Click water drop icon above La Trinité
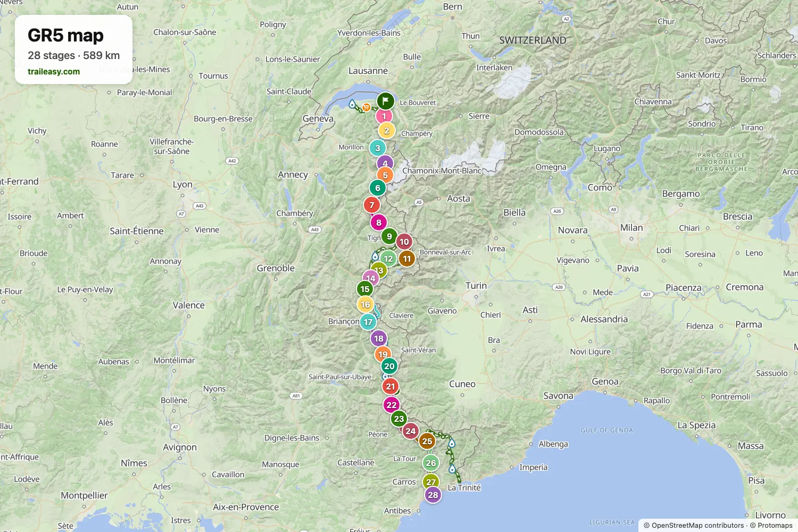 (452, 469)
